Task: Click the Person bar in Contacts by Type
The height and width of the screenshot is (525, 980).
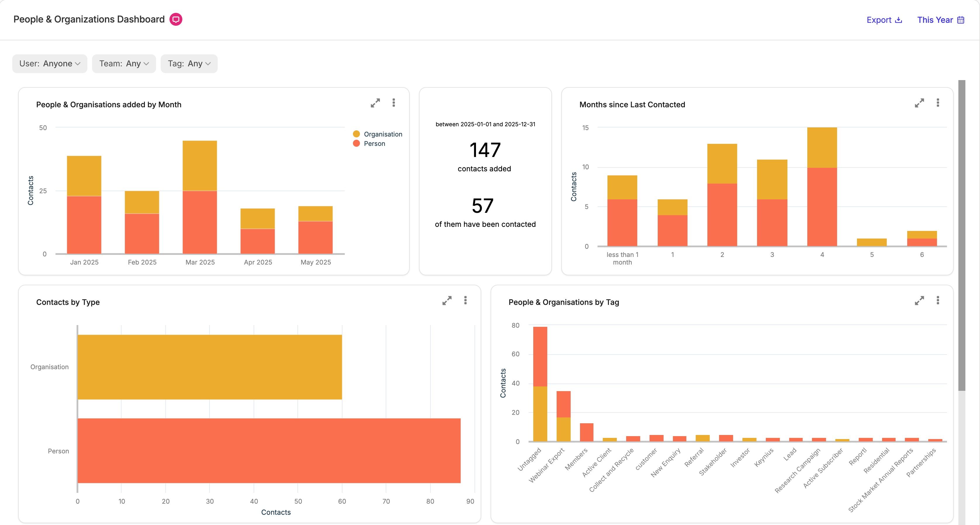Action: (x=269, y=451)
